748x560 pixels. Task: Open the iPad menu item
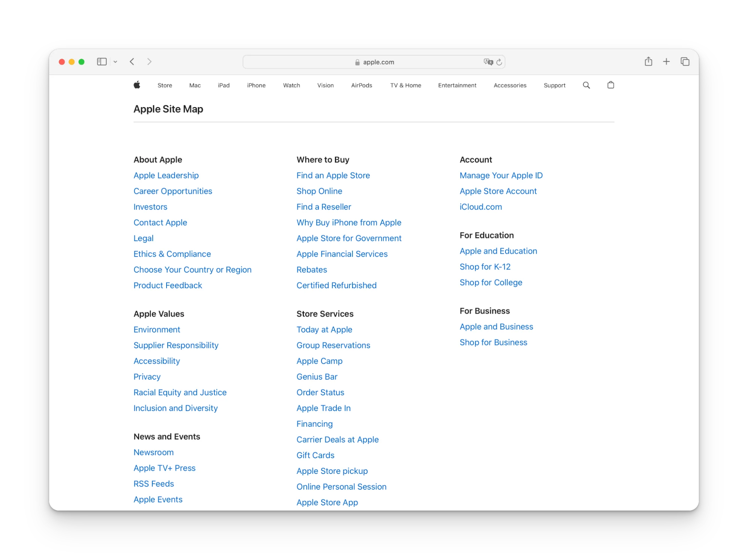pyautogui.click(x=224, y=85)
